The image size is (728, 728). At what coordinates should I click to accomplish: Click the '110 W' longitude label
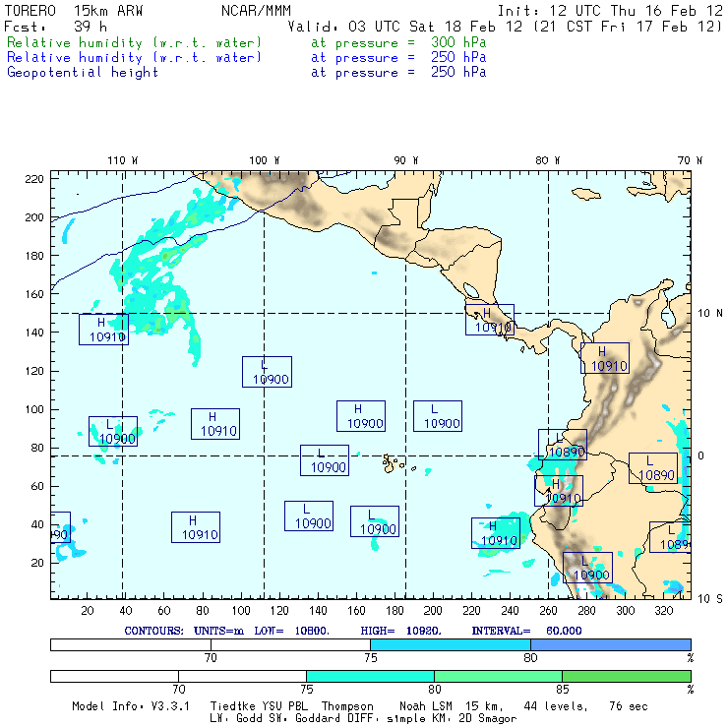(x=123, y=160)
